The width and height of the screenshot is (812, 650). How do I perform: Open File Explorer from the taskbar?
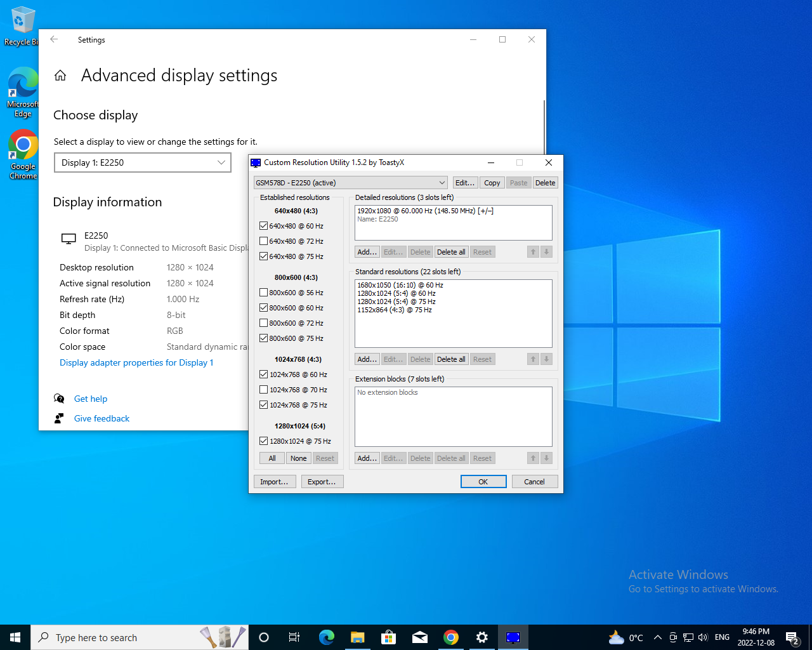357,637
